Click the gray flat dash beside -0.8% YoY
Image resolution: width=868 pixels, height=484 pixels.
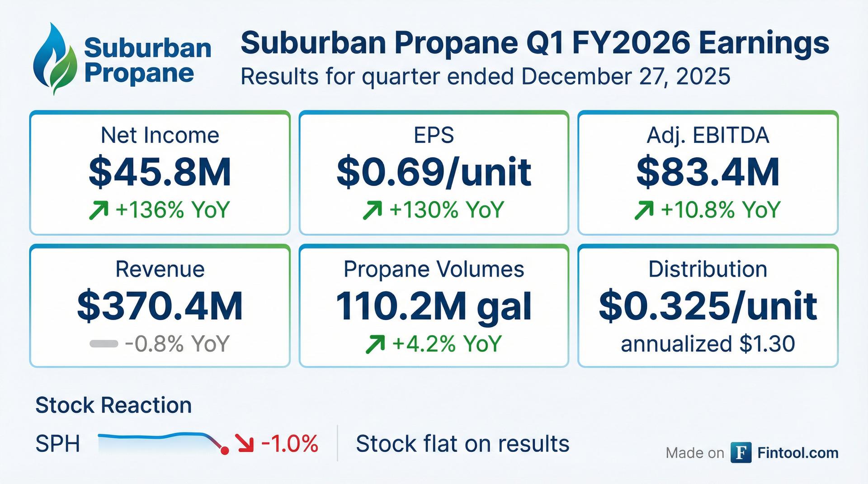(104, 344)
